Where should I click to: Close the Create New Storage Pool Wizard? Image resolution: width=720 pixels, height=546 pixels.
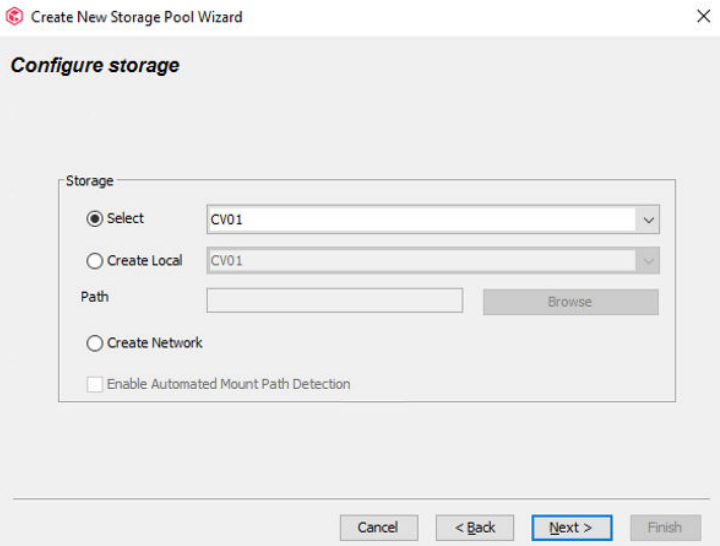pyautogui.click(x=703, y=16)
